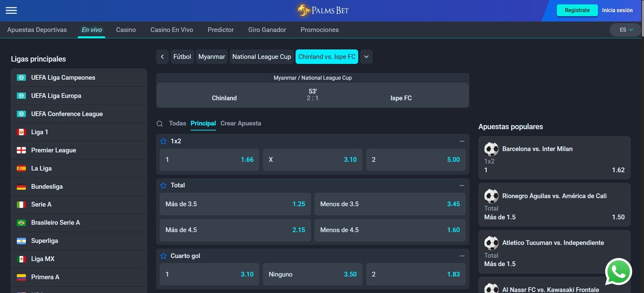Viewport: 644px width, 293px height.
Task: Click the Mexico flag next to Liga MX
Action: (21, 259)
